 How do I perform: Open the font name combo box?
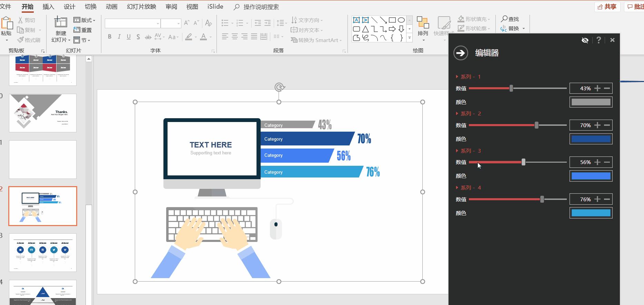[133, 23]
